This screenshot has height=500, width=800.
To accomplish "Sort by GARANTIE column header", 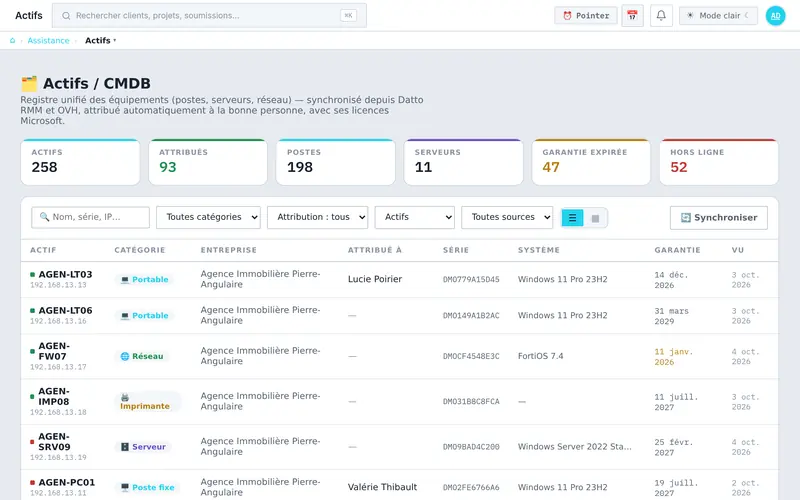I will tap(678, 250).
